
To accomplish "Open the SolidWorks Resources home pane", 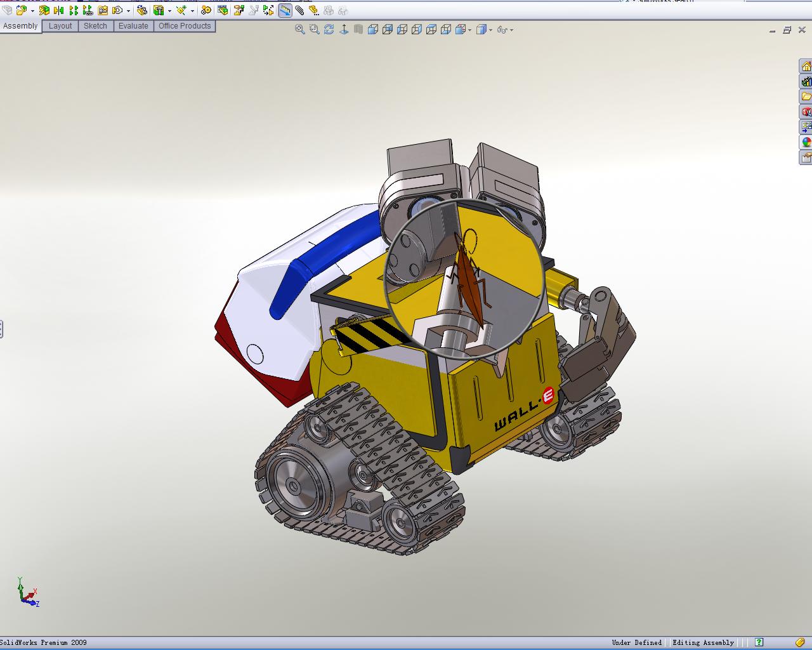I will tap(806, 66).
